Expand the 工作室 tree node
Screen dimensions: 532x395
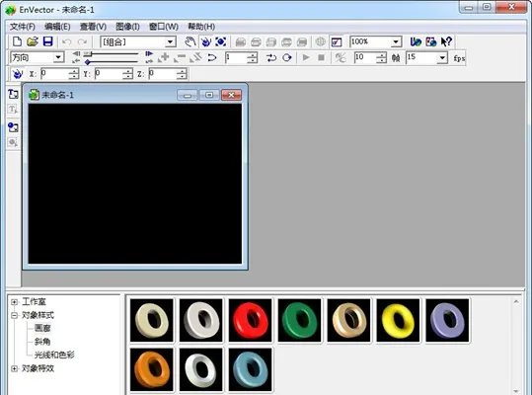[14, 301]
